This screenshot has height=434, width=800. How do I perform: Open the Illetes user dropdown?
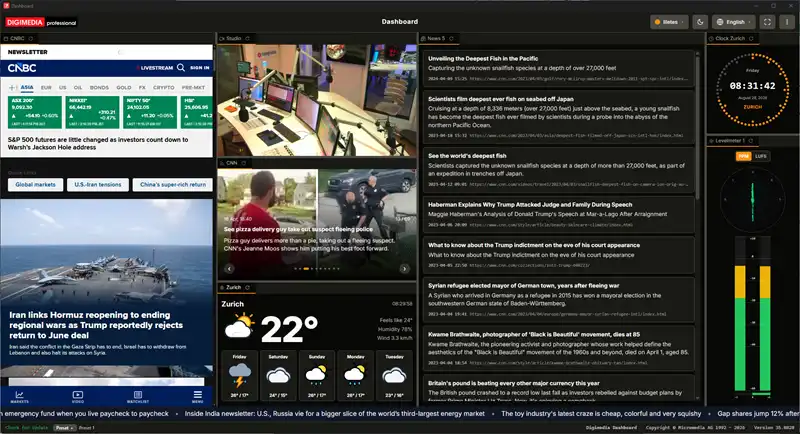coord(669,22)
